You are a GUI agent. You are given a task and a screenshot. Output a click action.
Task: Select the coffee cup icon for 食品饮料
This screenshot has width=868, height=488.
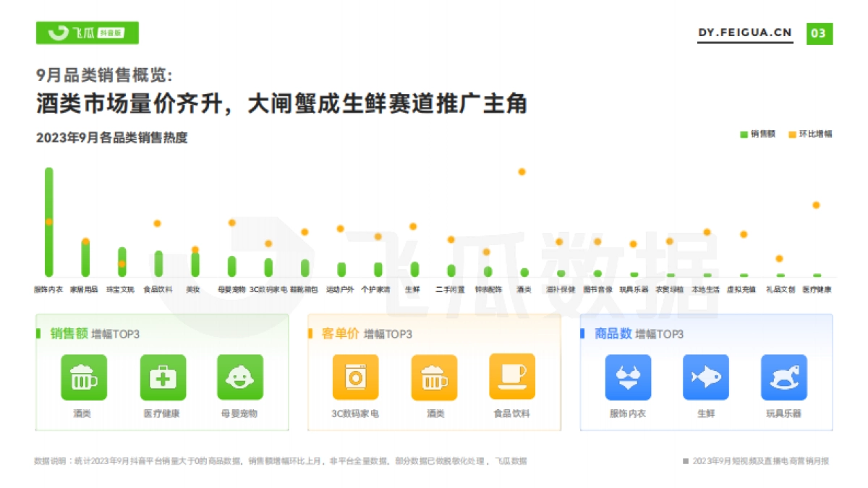[513, 377]
